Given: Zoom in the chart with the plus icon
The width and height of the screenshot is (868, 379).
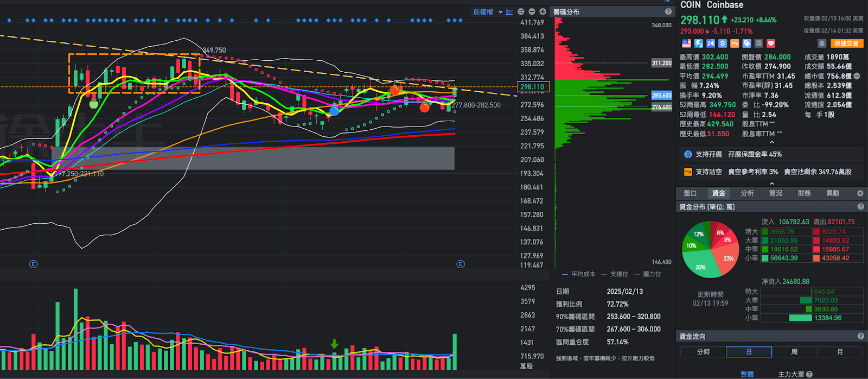Looking at the screenshot, I should coord(542,11).
